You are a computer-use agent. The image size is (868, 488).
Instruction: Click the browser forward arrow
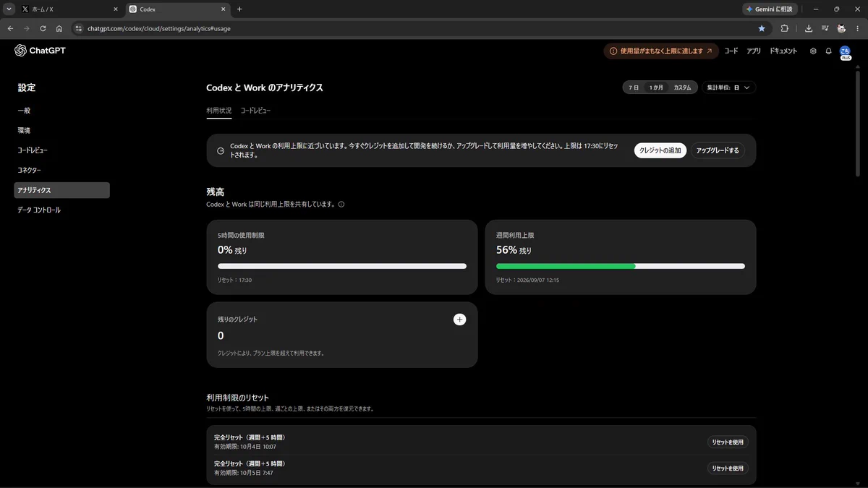point(27,28)
